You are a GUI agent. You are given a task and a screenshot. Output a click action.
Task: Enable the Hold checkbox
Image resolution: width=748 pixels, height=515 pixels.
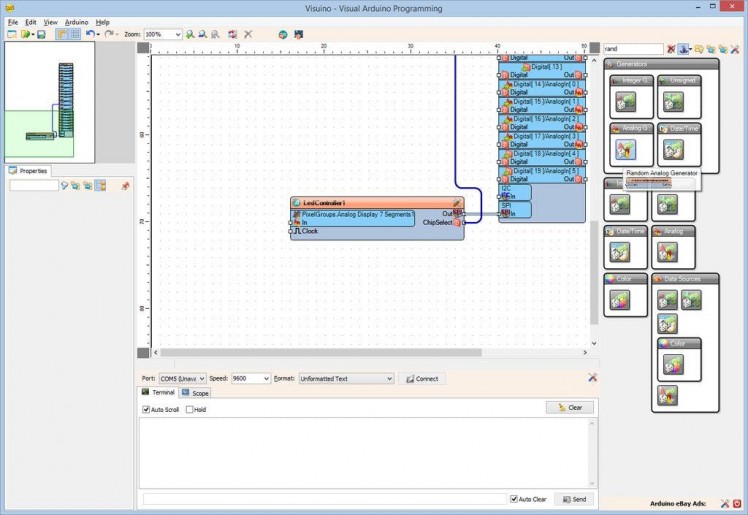click(190, 409)
